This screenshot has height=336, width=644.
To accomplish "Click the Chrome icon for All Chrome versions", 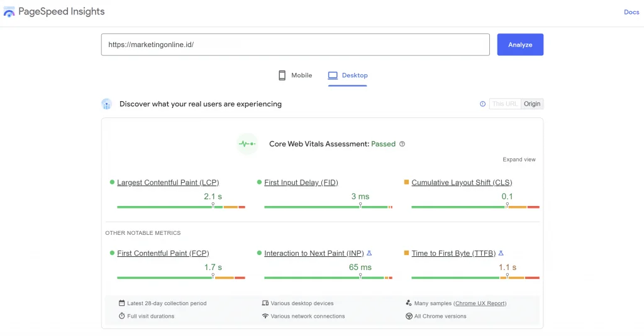I will point(409,317).
